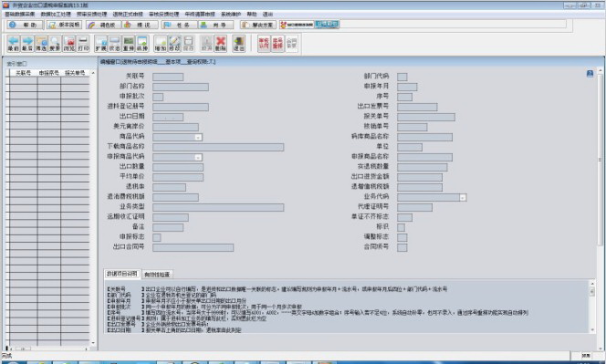Go to the previous record (最前) toolbar icon
Viewport: 606px width, 364px height.
point(13,44)
